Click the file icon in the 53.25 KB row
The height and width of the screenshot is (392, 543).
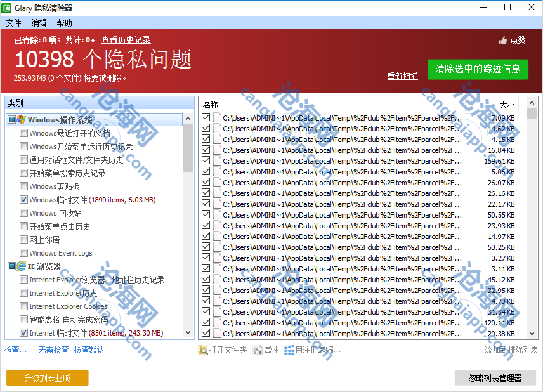point(217,247)
